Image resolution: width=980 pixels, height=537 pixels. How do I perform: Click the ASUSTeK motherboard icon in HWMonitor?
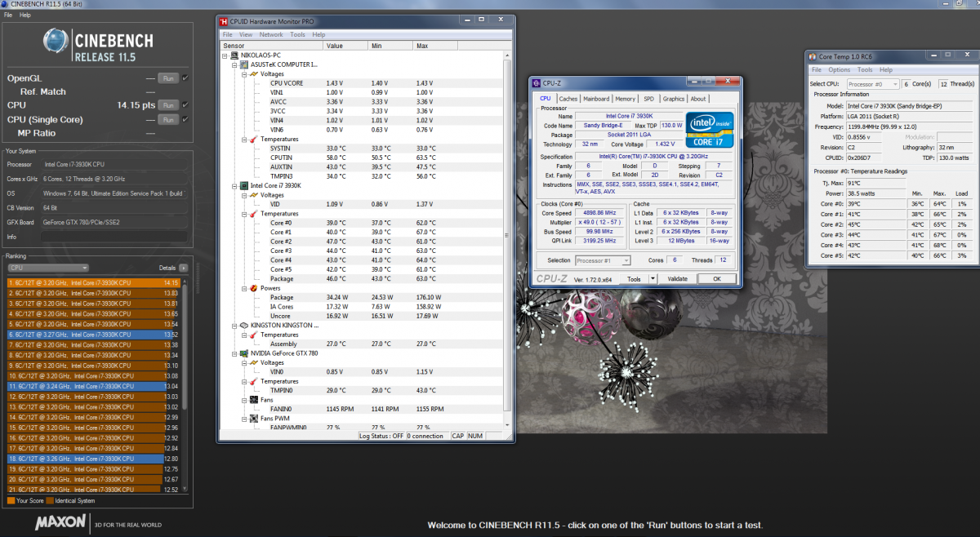click(244, 64)
